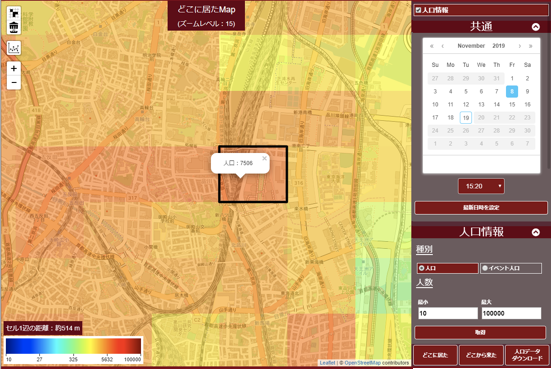Select November 8 in the calendar
Image resolution: width=551 pixels, height=369 pixels.
(x=512, y=91)
